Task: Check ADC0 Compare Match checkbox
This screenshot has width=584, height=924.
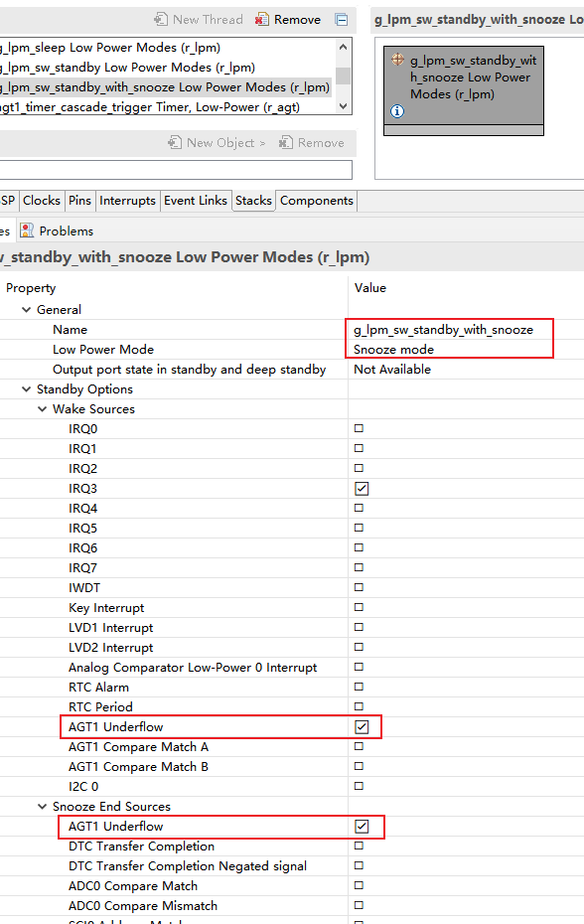Action: [359, 885]
